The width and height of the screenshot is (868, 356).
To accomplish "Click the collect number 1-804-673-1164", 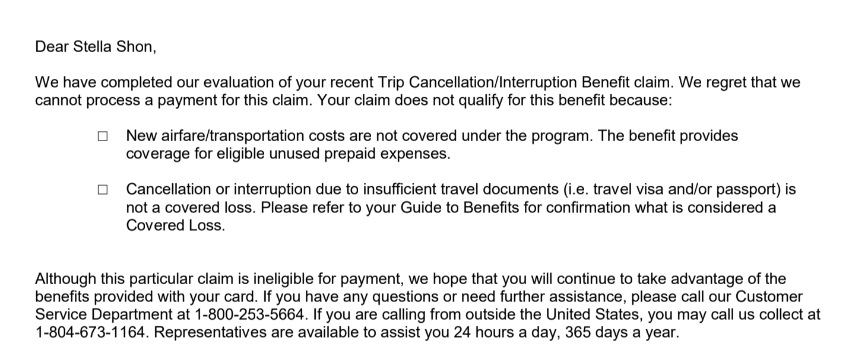I will (x=90, y=332).
